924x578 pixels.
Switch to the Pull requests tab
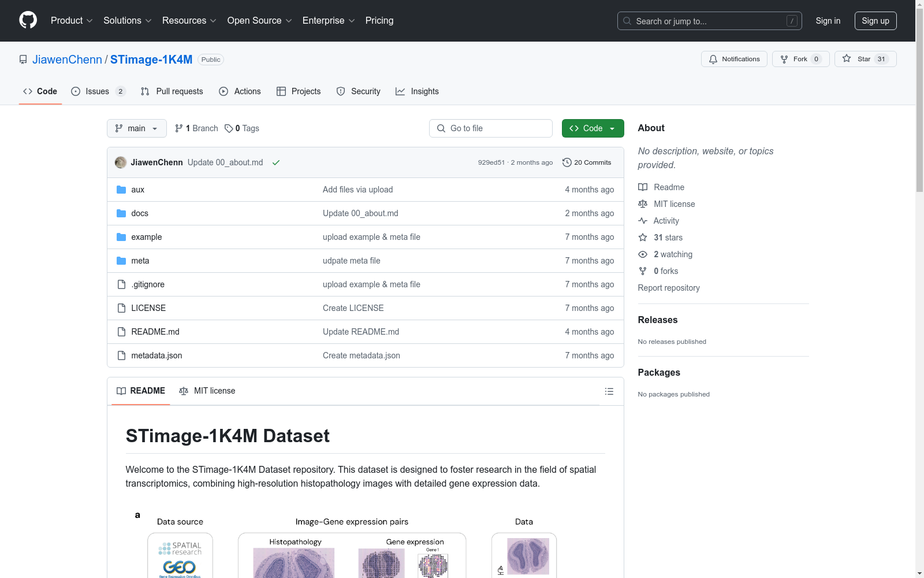point(172,91)
